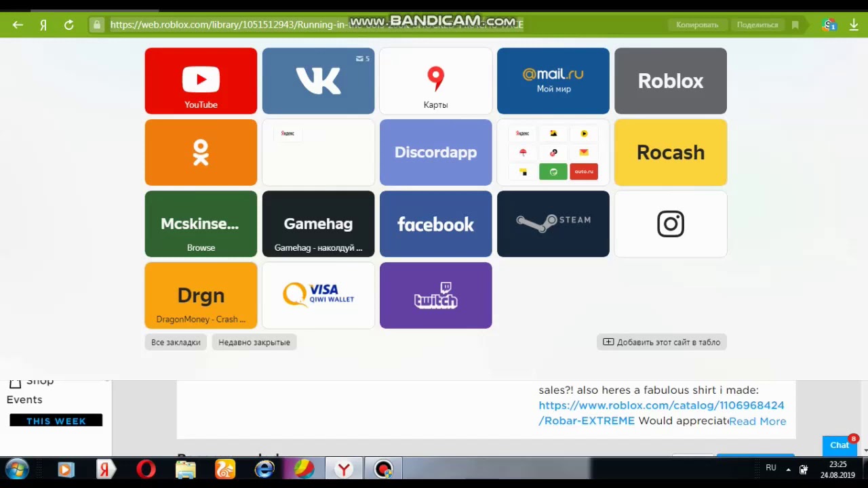The width and height of the screenshot is (868, 488).
Task: Open the file explorer folder taskbar icon
Action: [x=185, y=469]
